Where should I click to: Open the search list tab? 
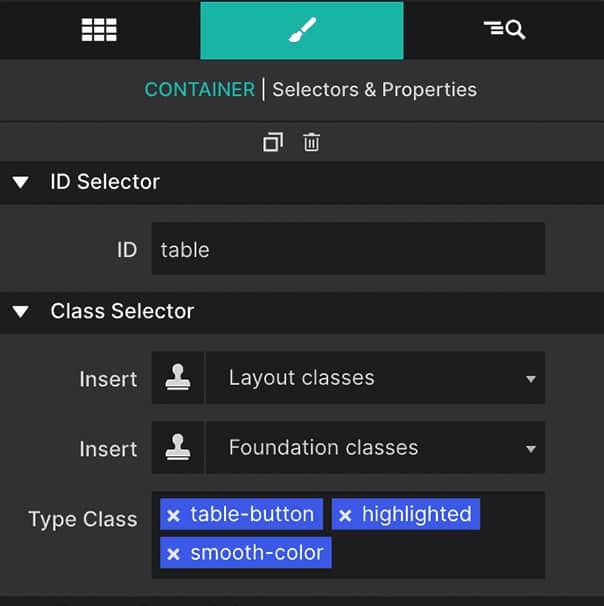[504, 30]
